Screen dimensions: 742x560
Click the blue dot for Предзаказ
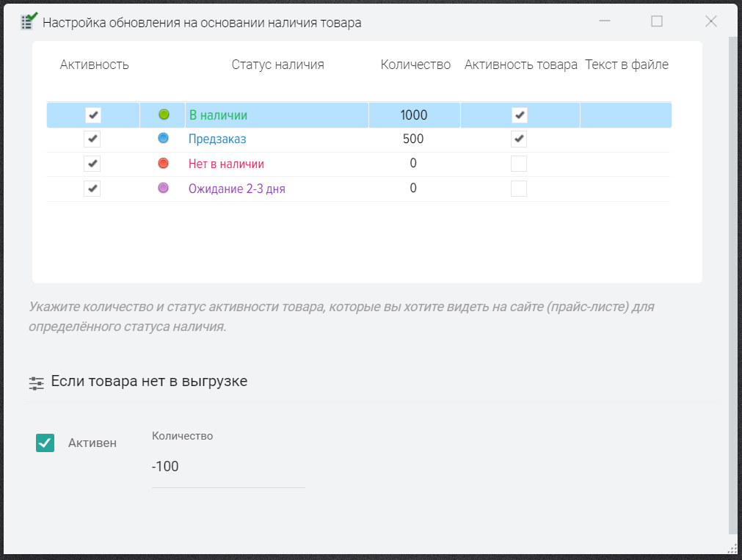(163, 139)
